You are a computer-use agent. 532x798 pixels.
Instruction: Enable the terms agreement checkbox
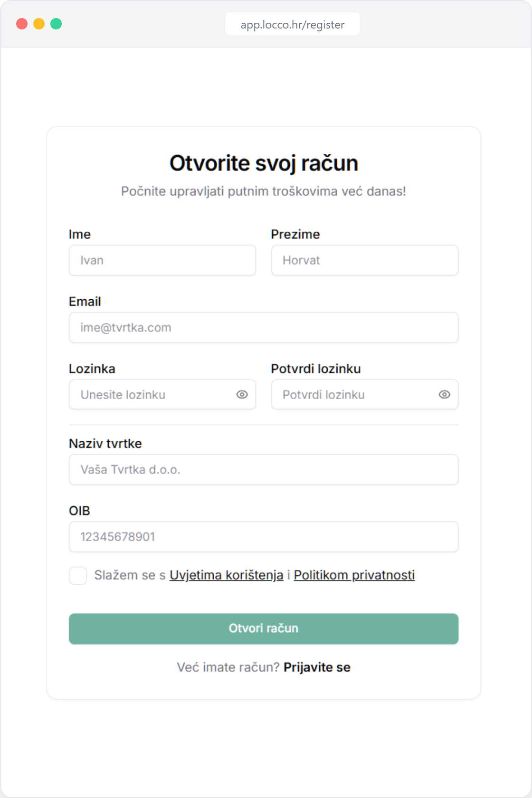click(78, 576)
